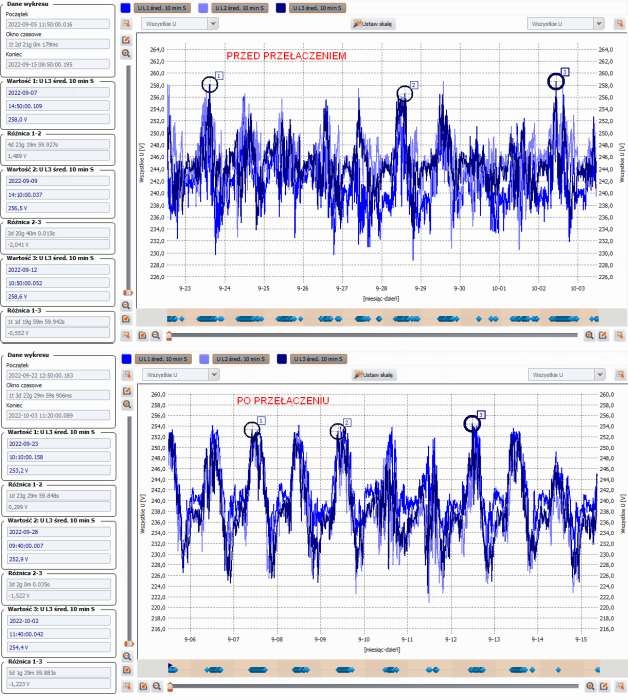Click the bottom-left corner icon under the upper chart
This screenshot has width=628, height=700.
[126, 335]
